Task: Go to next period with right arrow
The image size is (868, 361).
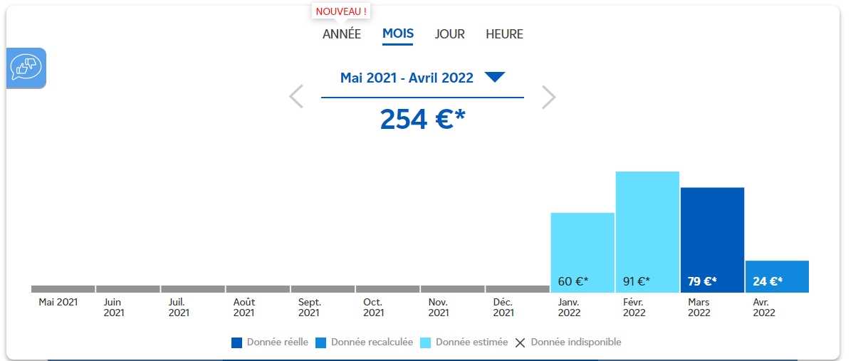Action: [x=548, y=97]
